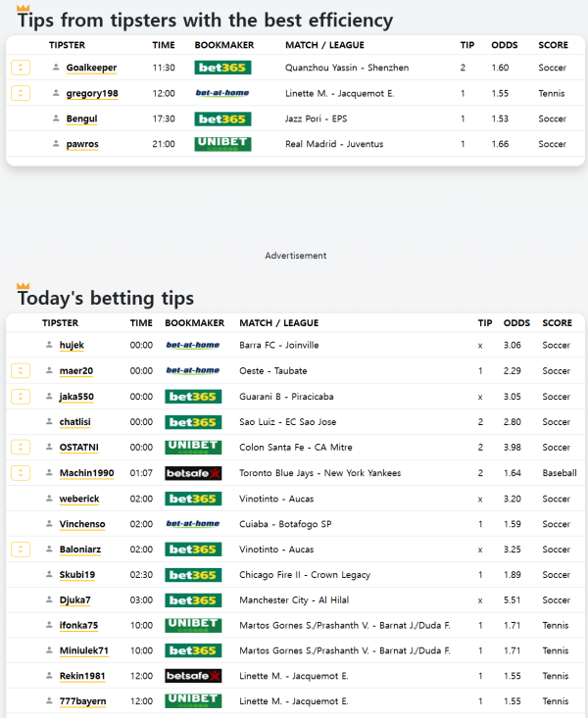
Task: Expand jaka550's tip details
Action: pos(21,397)
